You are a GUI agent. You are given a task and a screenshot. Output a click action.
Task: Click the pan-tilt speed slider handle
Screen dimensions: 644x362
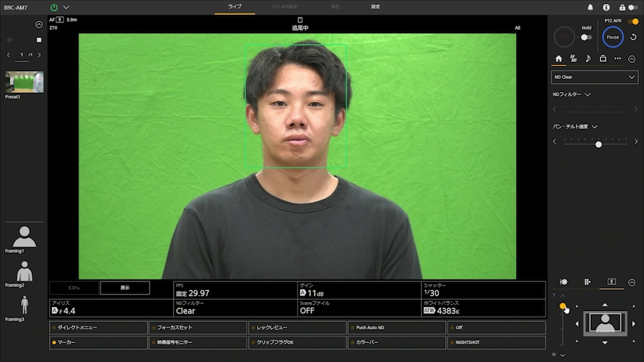tap(598, 145)
